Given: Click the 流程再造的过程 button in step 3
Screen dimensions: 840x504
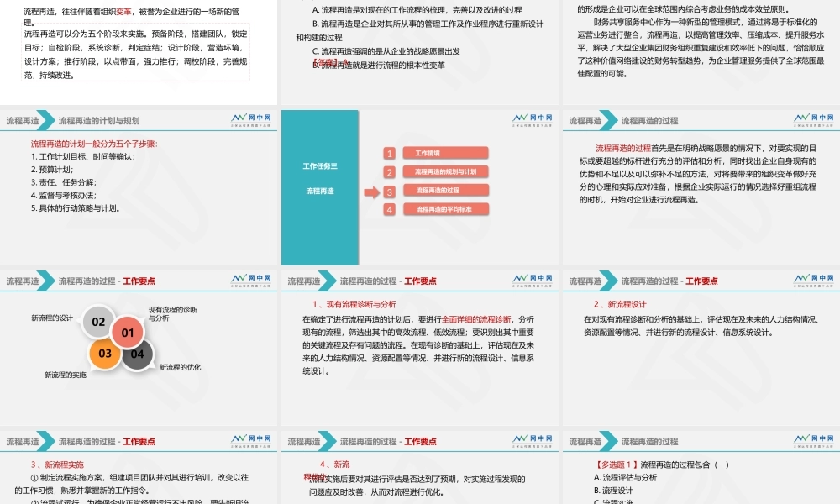Looking at the screenshot, I should (x=444, y=191).
